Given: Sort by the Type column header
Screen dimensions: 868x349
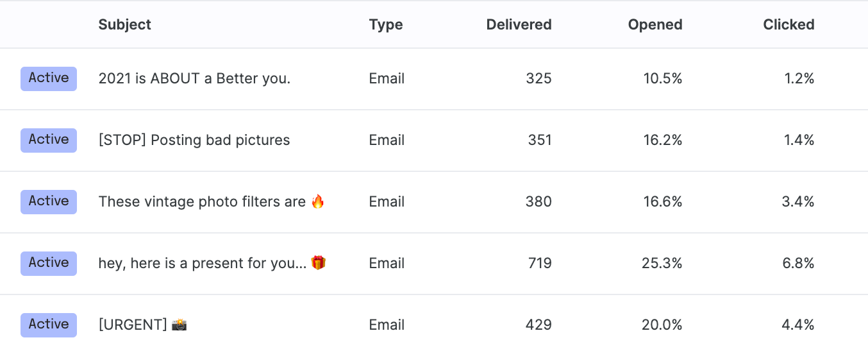Looking at the screenshot, I should point(386,24).
